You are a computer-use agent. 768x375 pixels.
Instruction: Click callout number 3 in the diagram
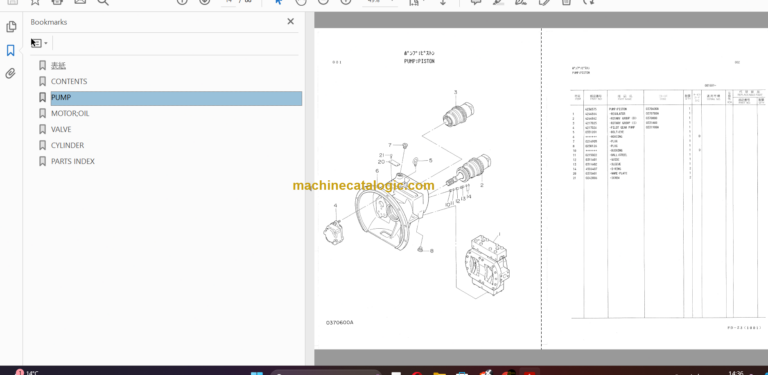(x=455, y=92)
